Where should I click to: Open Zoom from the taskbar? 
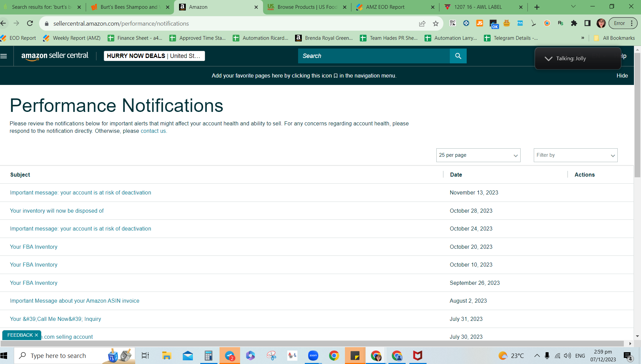(x=313, y=356)
